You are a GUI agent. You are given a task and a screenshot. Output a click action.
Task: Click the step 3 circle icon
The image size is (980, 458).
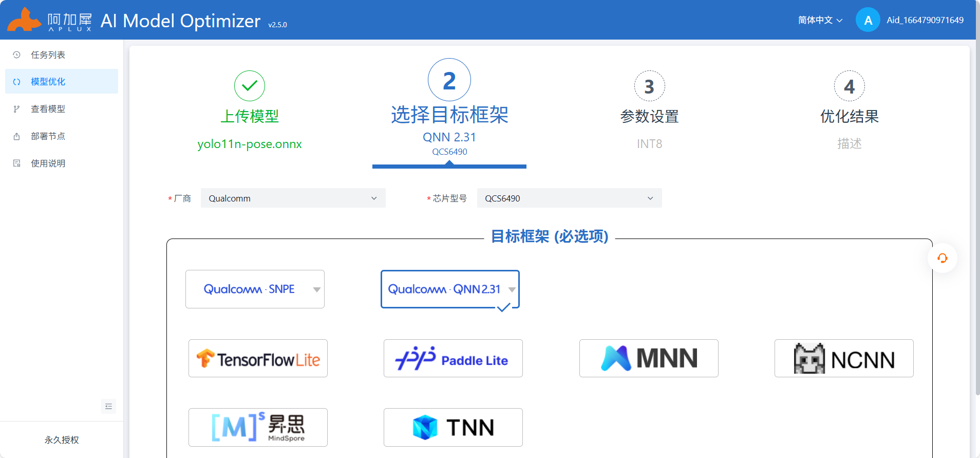coord(649,86)
